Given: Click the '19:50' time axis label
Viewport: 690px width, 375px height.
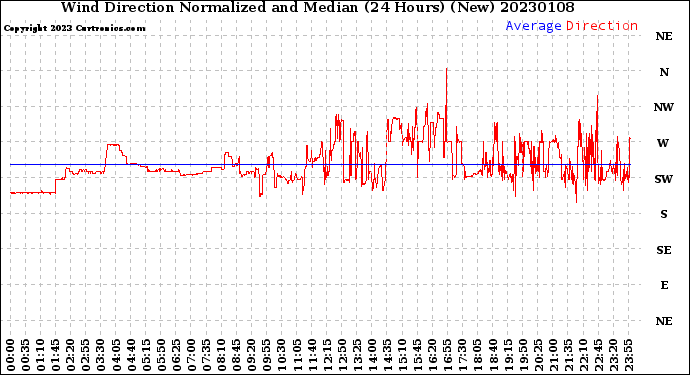Looking at the screenshot, I should 522,355.
